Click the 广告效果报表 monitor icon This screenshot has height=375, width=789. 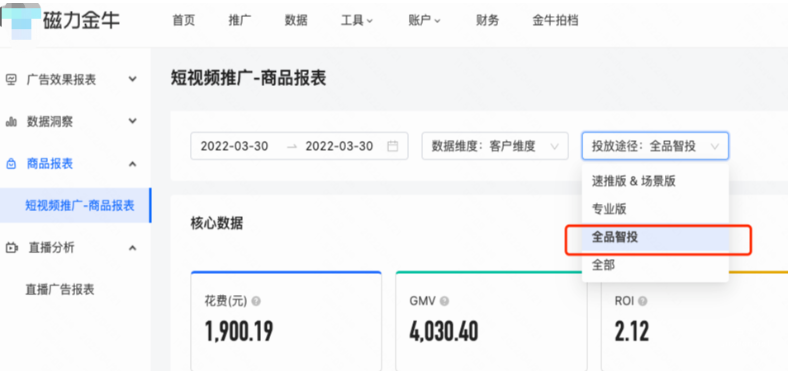click(x=11, y=80)
